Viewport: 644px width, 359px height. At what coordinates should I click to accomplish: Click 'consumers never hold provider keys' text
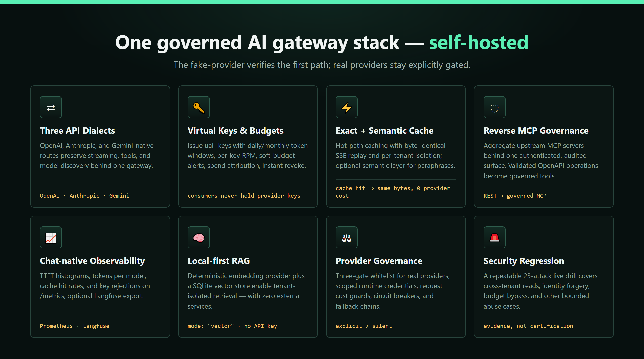click(244, 196)
